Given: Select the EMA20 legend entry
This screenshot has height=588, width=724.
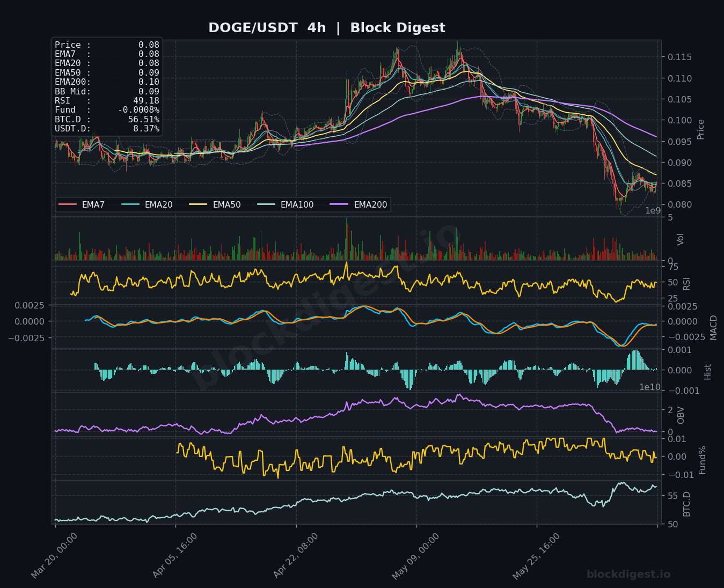Looking at the screenshot, I should (147, 204).
